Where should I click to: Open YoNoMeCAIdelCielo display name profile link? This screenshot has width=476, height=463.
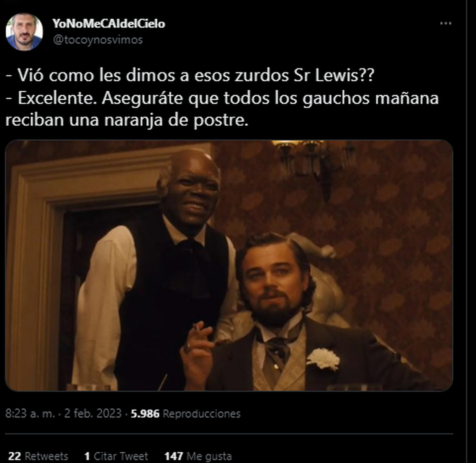[109, 24]
